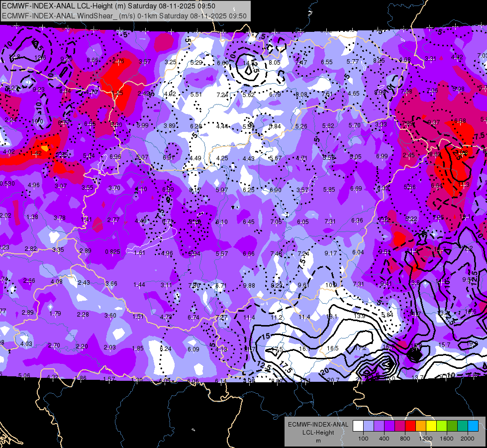Click the grid value 2.76
Screen dimensions: 487x448
tap(118, 61)
